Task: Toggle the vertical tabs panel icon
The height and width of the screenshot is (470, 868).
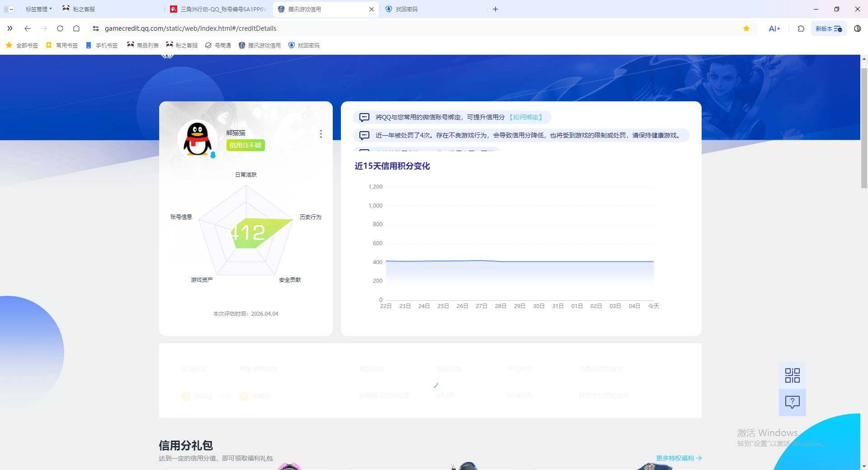Action: pos(9,9)
